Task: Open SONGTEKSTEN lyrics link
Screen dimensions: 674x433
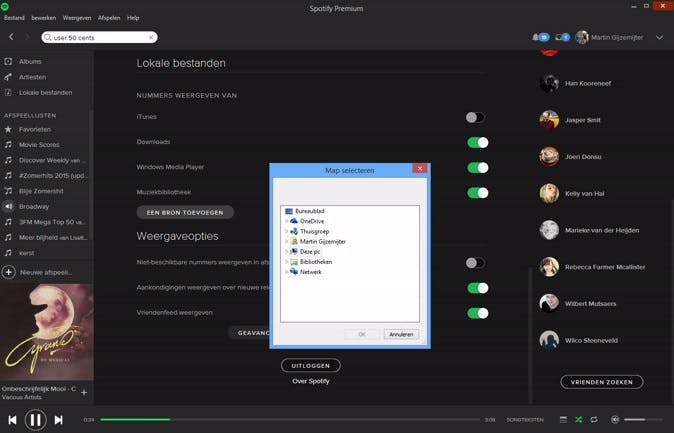Action: (x=525, y=420)
